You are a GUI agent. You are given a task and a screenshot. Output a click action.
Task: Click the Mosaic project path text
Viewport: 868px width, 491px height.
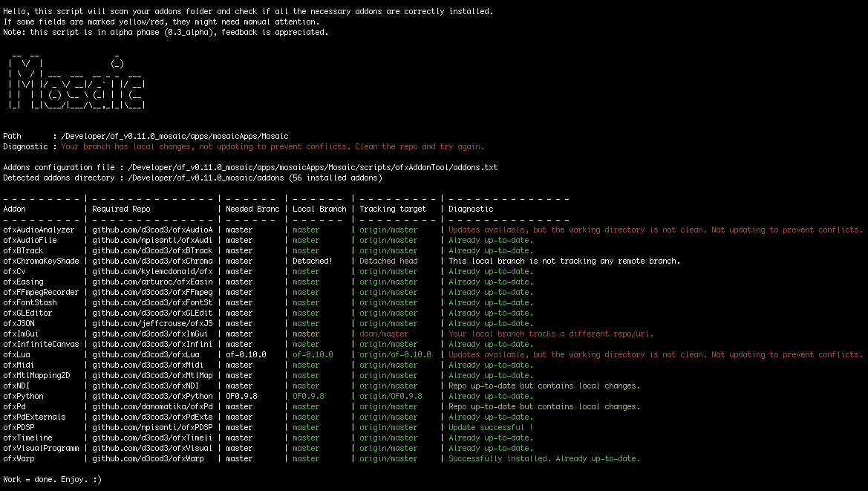[175, 136]
